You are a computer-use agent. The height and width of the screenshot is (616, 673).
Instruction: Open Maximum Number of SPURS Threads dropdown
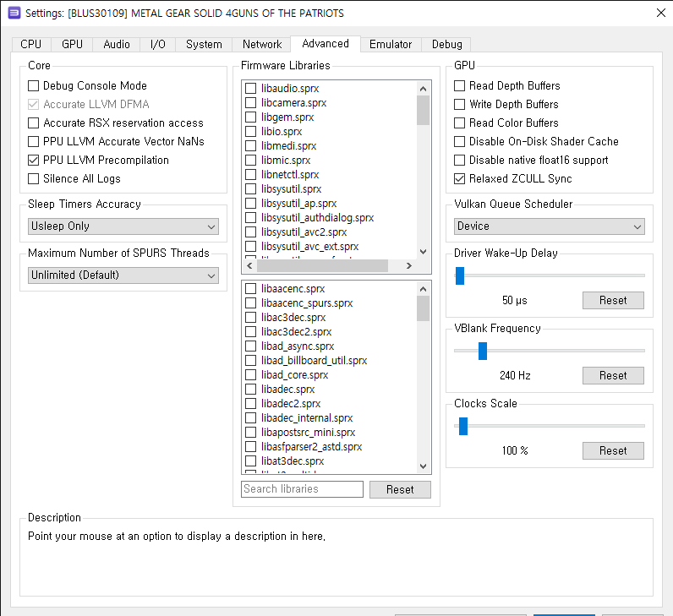click(123, 275)
